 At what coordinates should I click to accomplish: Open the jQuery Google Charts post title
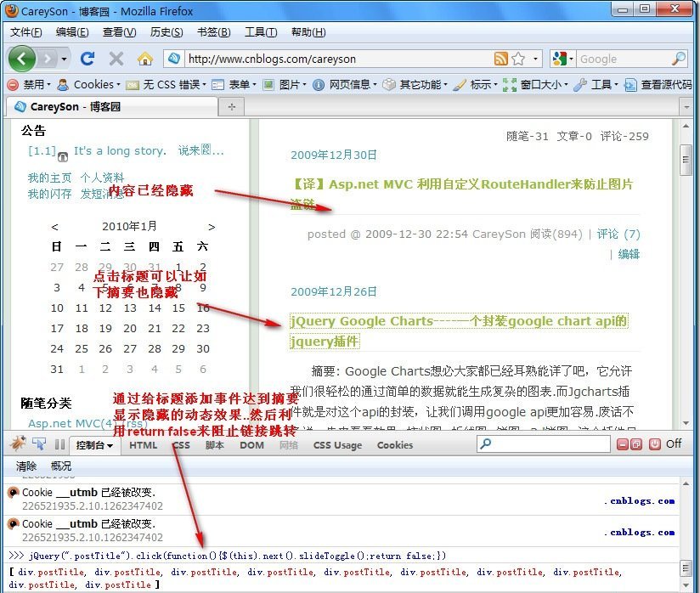tap(459, 330)
